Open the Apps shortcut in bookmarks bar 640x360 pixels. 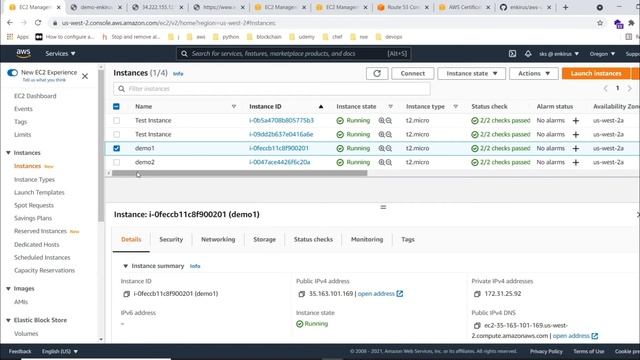pyautogui.click(x=18, y=37)
